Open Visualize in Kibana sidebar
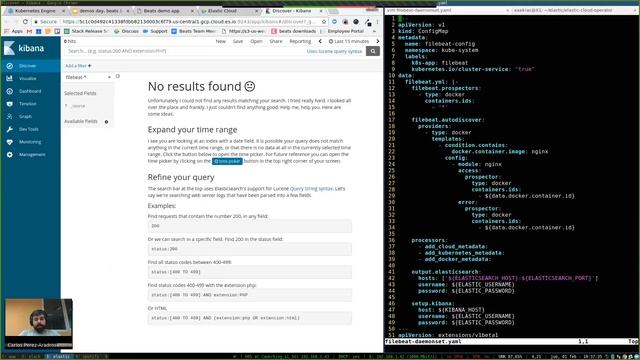640x360 pixels. tap(30, 78)
